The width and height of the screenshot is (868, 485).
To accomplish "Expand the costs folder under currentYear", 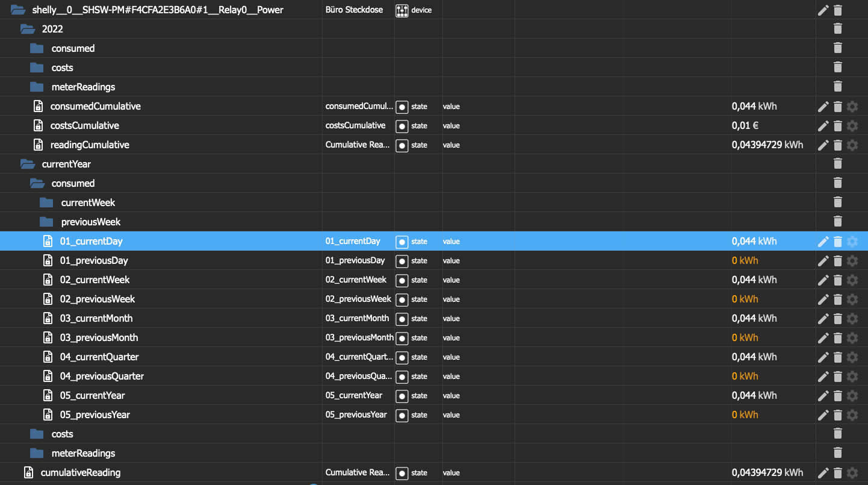I will point(37,434).
